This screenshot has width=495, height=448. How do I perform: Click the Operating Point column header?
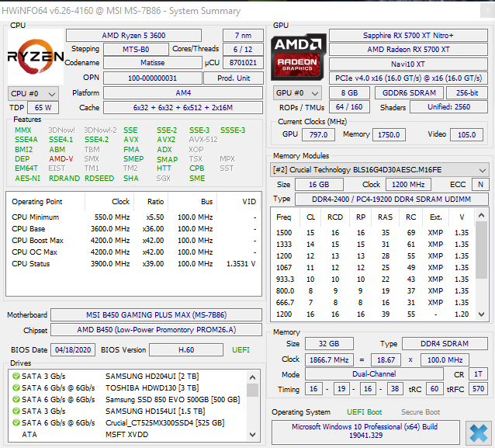tap(37, 202)
